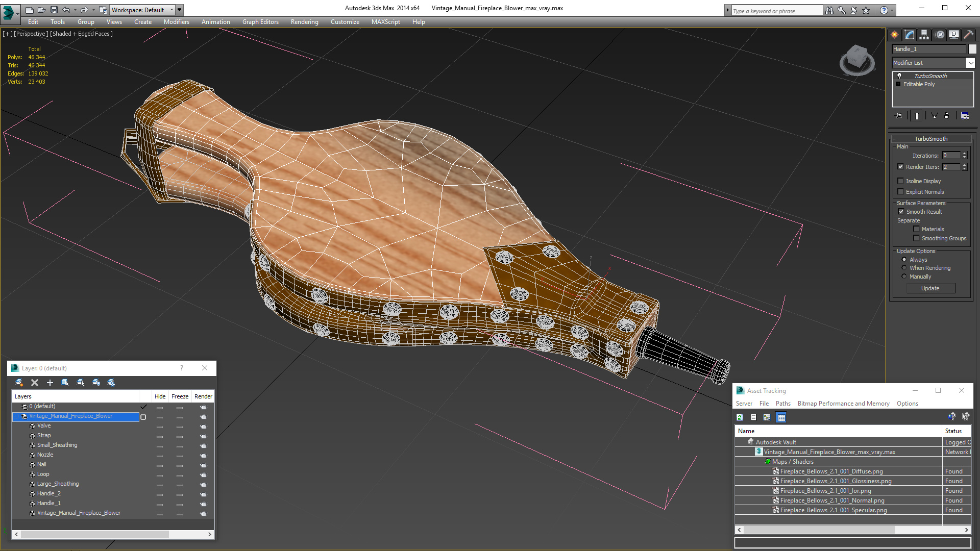Click the Perspective viewport label
This screenshot has height=551, width=980.
pos(31,34)
